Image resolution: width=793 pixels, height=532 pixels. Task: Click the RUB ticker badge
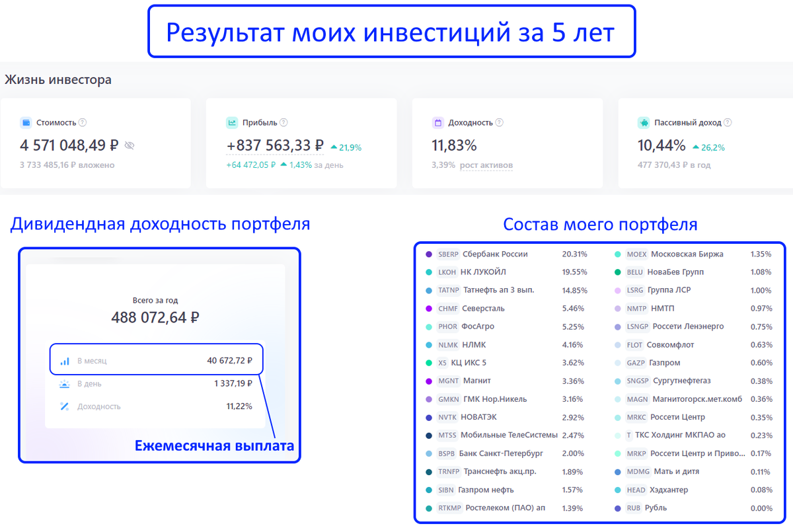(x=633, y=508)
